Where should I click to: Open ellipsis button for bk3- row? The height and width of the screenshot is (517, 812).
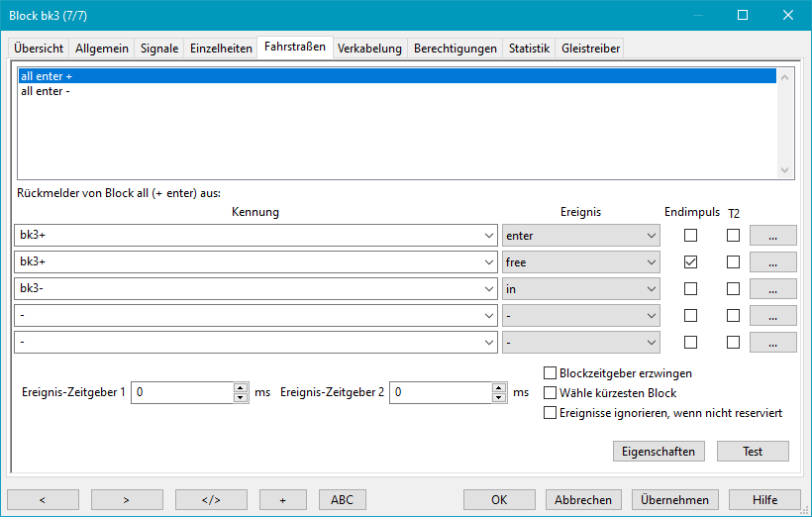click(772, 289)
